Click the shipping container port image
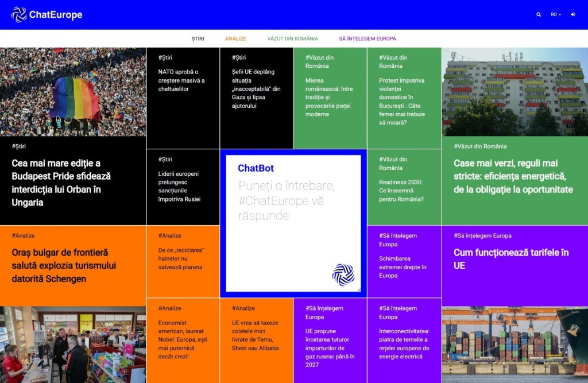This screenshot has width=588, height=383. [x=514, y=345]
